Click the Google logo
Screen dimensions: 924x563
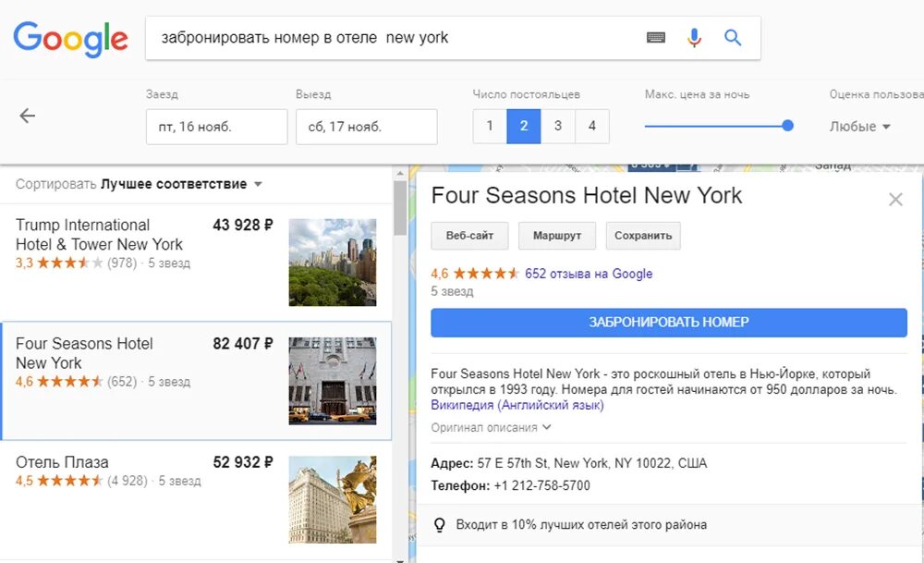click(x=70, y=39)
